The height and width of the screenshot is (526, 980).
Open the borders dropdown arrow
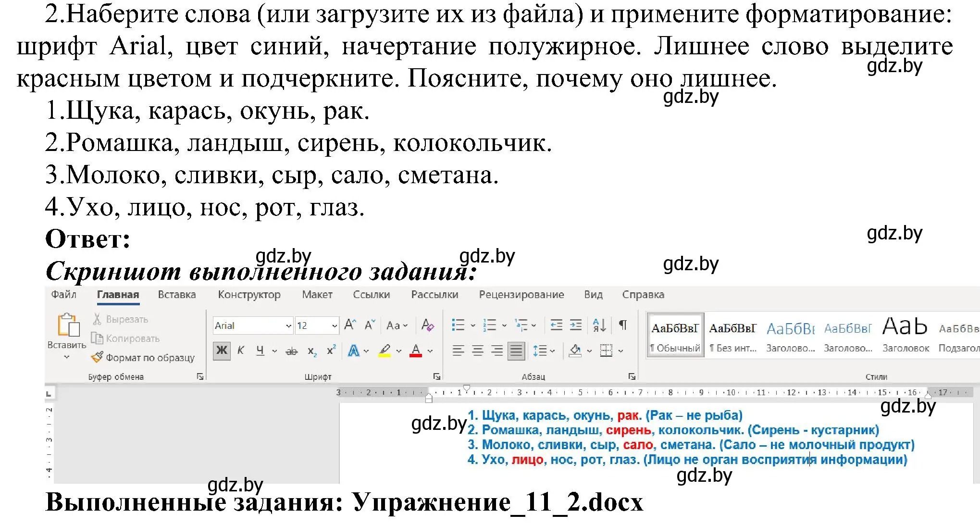point(621,351)
